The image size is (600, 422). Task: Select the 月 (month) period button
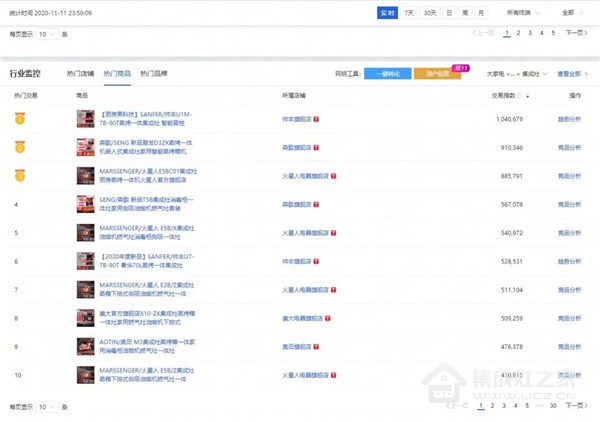[x=481, y=13]
